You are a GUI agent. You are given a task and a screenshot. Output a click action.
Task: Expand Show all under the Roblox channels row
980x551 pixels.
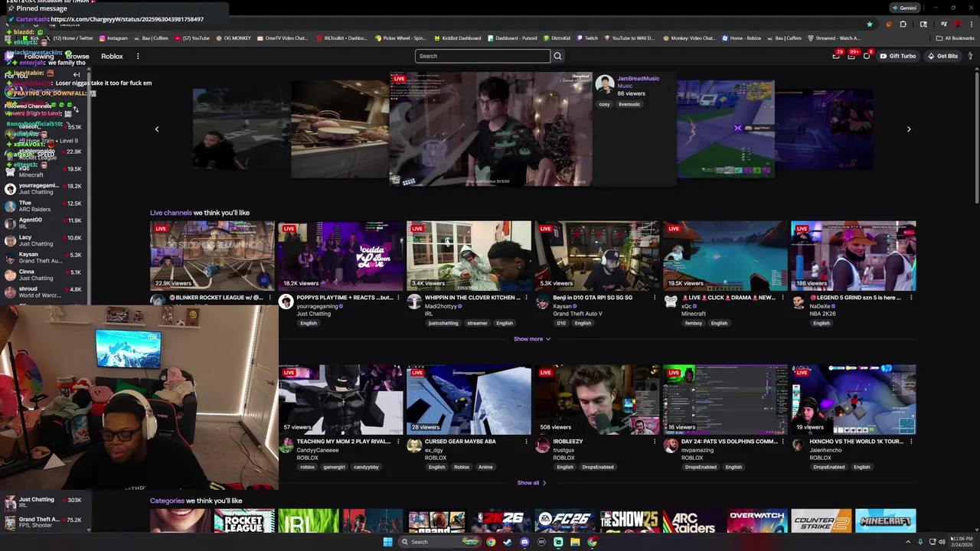pos(531,483)
